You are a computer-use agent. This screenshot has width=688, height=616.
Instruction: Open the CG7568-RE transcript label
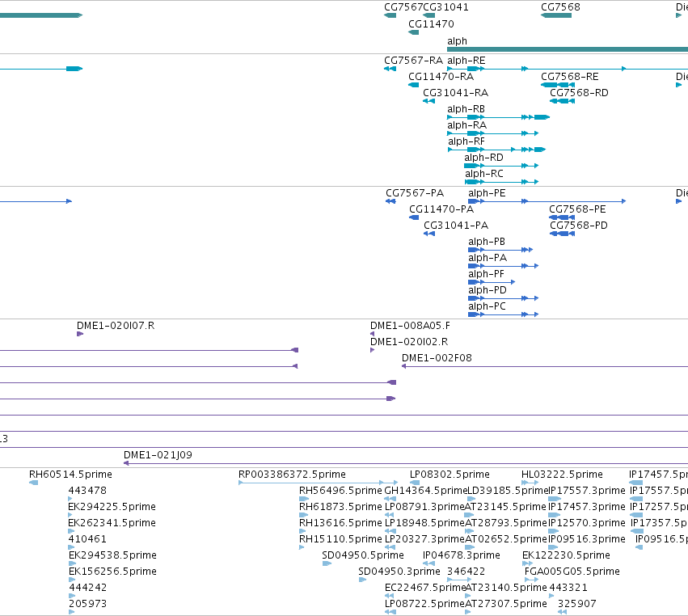point(569,77)
